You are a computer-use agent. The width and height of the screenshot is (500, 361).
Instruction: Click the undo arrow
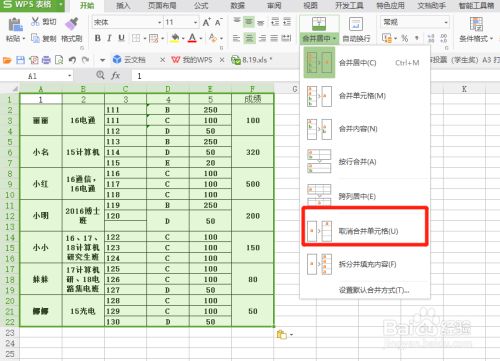[x=72, y=60]
